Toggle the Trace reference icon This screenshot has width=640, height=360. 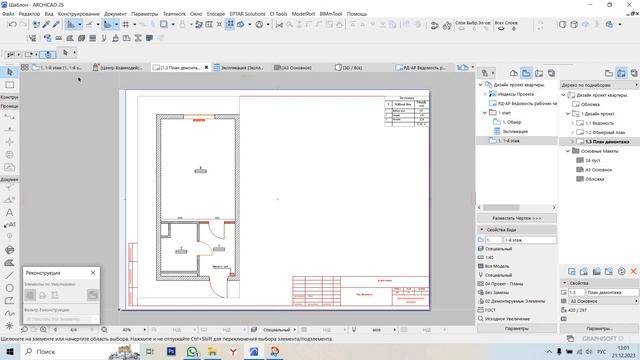(x=163, y=25)
